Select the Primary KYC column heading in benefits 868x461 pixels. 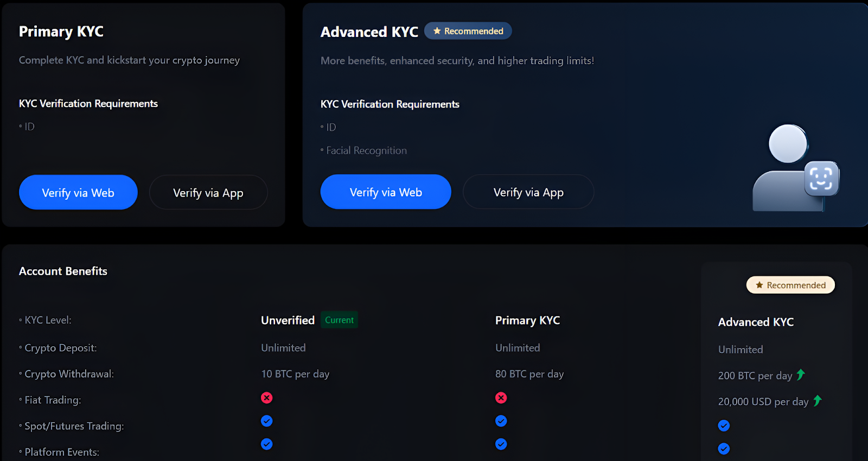(x=527, y=320)
